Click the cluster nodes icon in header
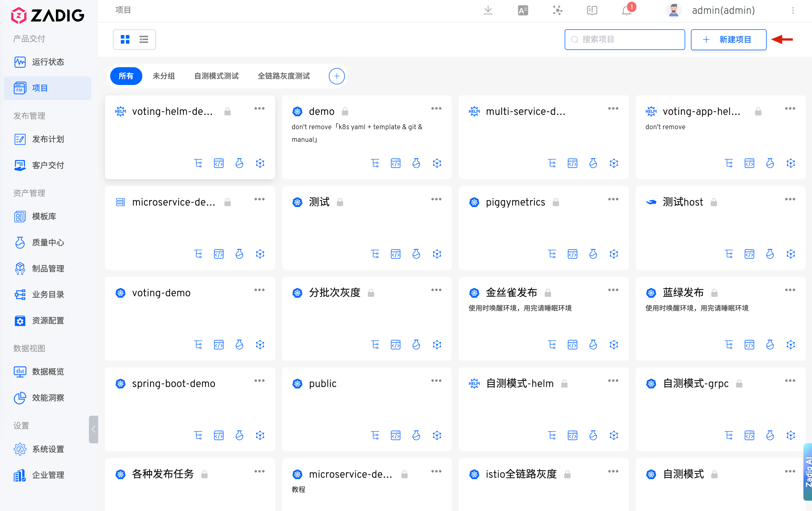812x511 pixels. coord(557,10)
